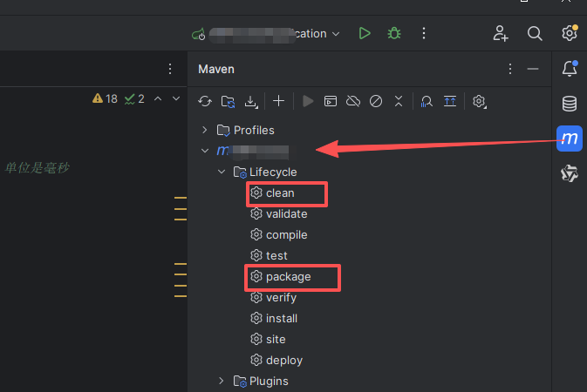Minimize the Maven tool window panel
This screenshot has width=587, height=392.
(x=533, y=69)
